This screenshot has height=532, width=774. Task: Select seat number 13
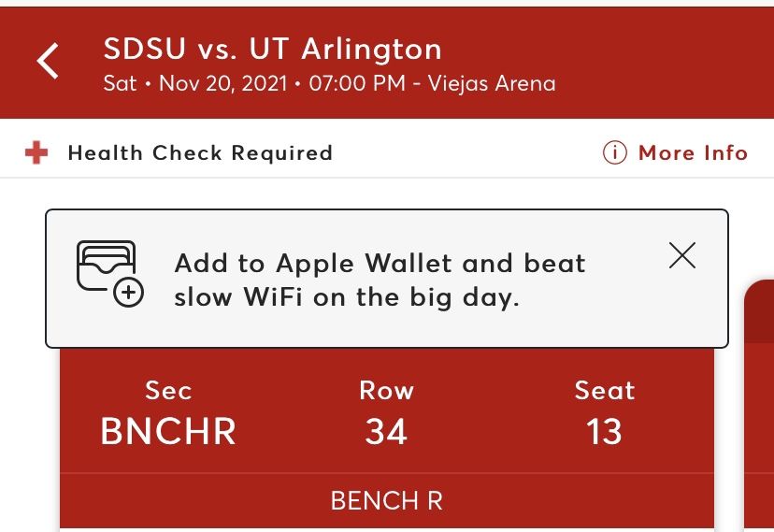coord(605,432)
